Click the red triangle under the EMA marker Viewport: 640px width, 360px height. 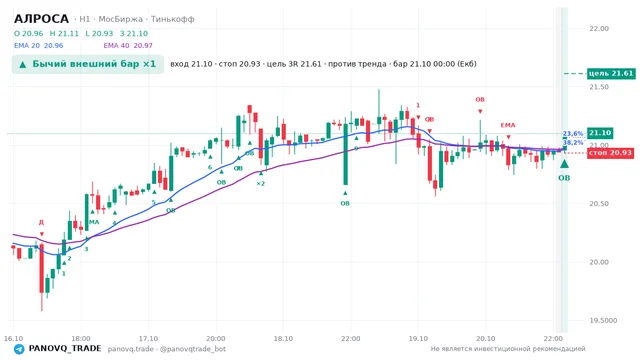coord(508,137)
